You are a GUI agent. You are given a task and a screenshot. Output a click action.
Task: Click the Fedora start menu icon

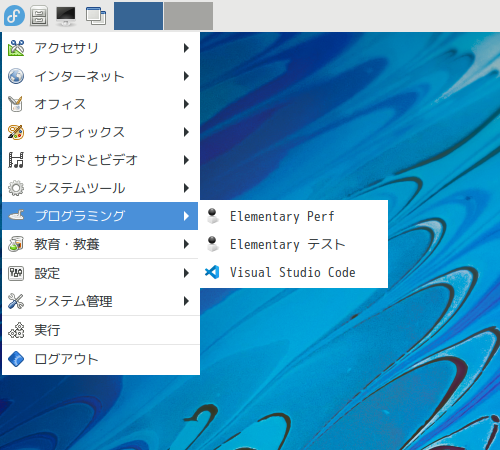[x=14, y=15]
